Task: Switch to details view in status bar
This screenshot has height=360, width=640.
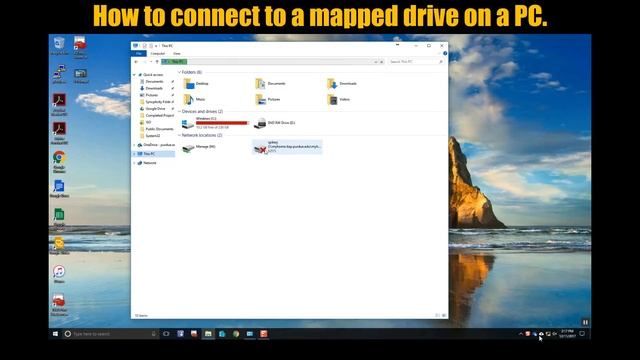Action: point(438,316)
